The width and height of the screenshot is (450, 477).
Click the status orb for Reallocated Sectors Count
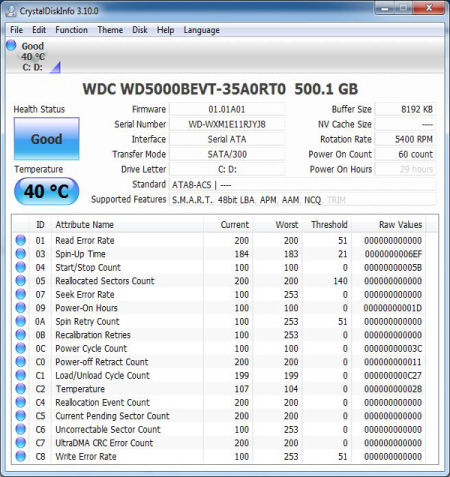[21, 281]
